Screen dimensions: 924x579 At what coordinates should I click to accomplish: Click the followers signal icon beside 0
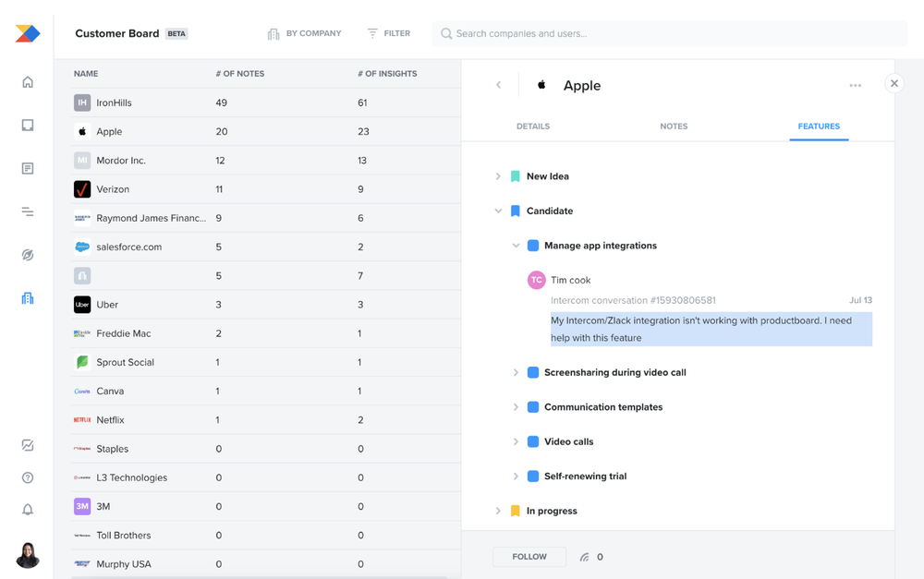pos(585,557)
